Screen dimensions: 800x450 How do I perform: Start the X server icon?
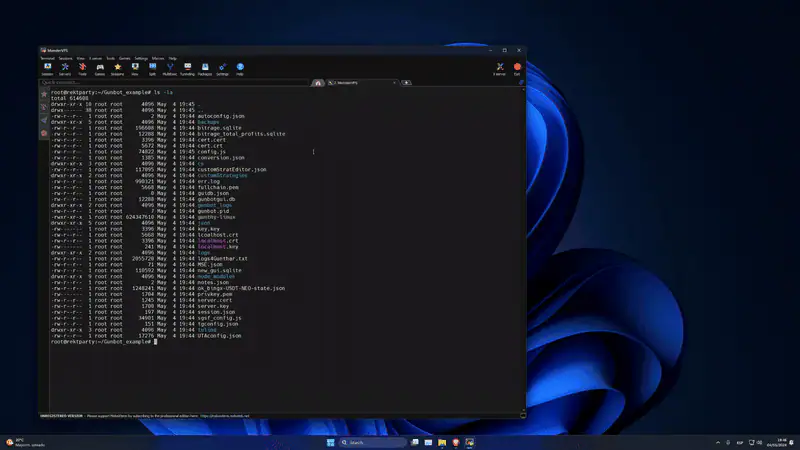(499, 69)
